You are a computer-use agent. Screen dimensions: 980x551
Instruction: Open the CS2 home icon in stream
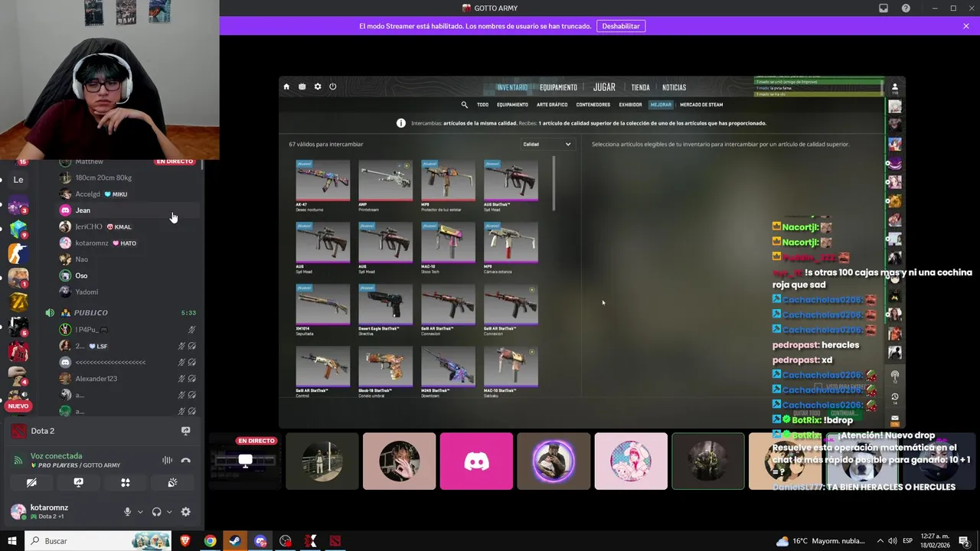[286, 86]
